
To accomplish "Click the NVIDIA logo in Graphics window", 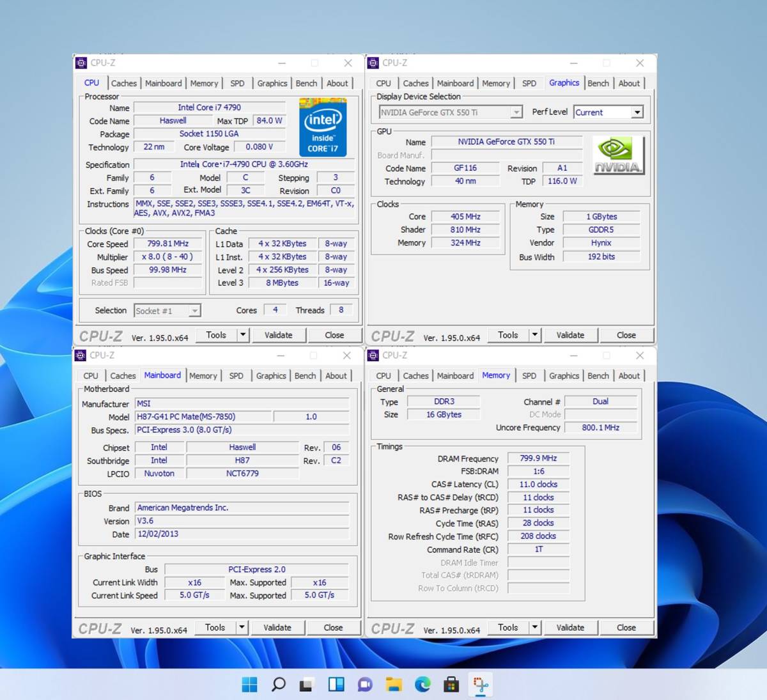I will coord(618,155).
